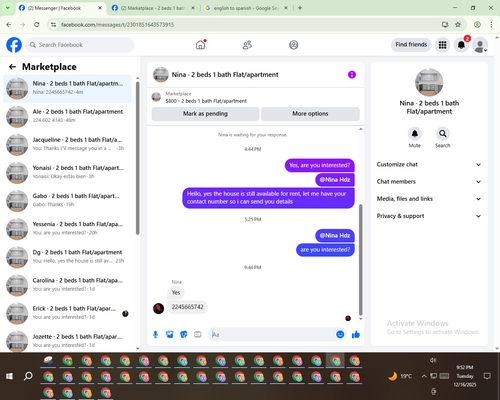The height and width of the screenshot is (400, 500).
Task: Expand Chat members section
Action: [x=429, y=182]
